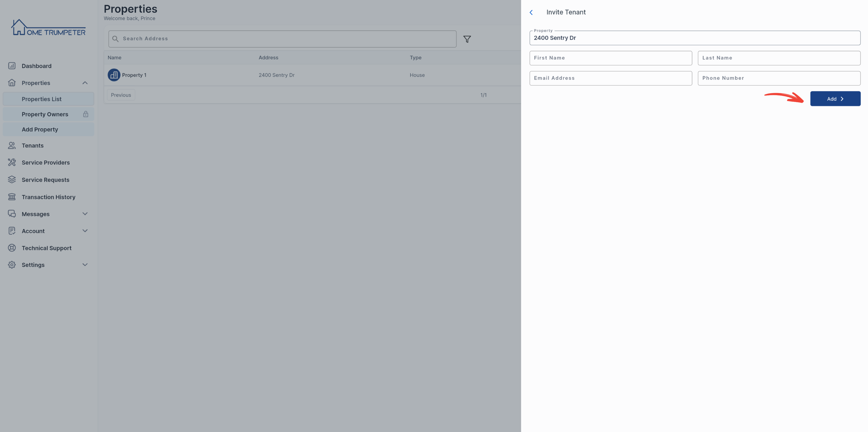Click the Dashboard icon in sidebar
Image resolution: width=868 pixels, height=432 pixels.
(12, 66)
